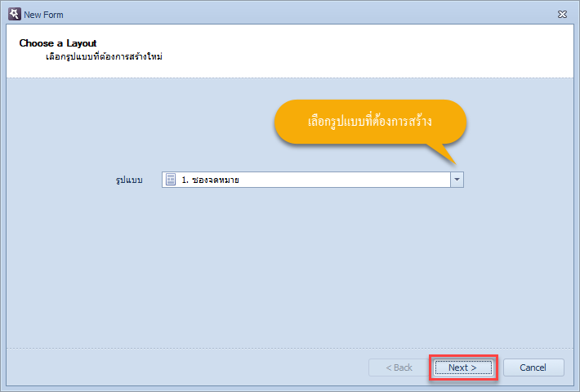Click the disabled < Back button
Screen dimensions: 580x392
(399, 367)
